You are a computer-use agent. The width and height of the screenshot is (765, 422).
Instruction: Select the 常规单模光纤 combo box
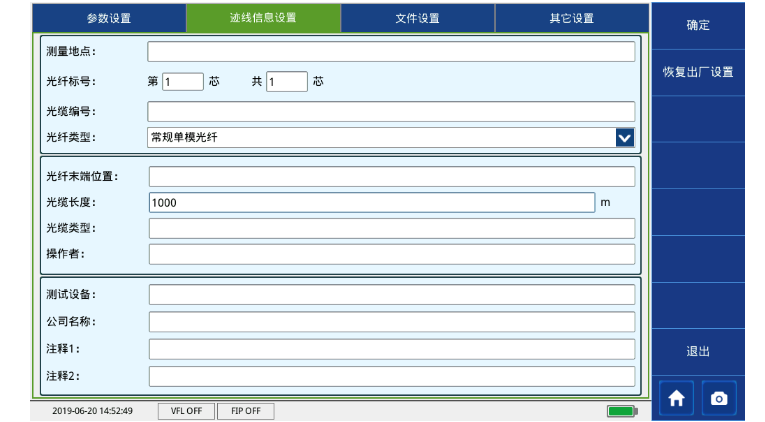pos(391,138)
